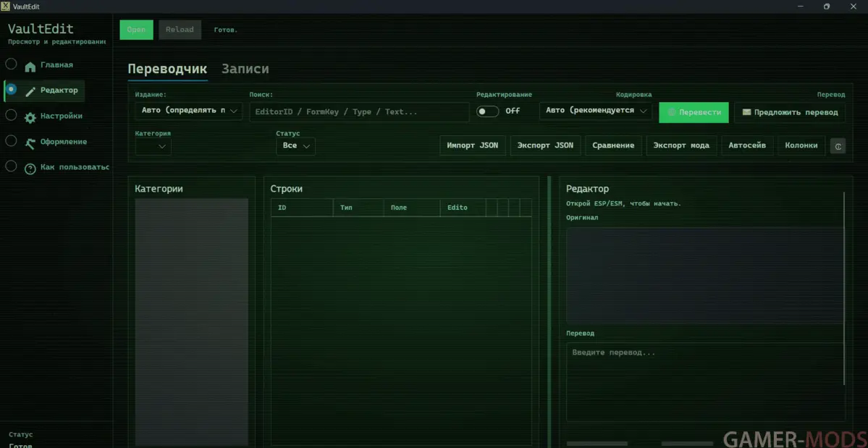Open the Статус dropdown showing Все
The height and width of the screenshot is (448, 868).
pyautogui.click(x=295, y=145)
